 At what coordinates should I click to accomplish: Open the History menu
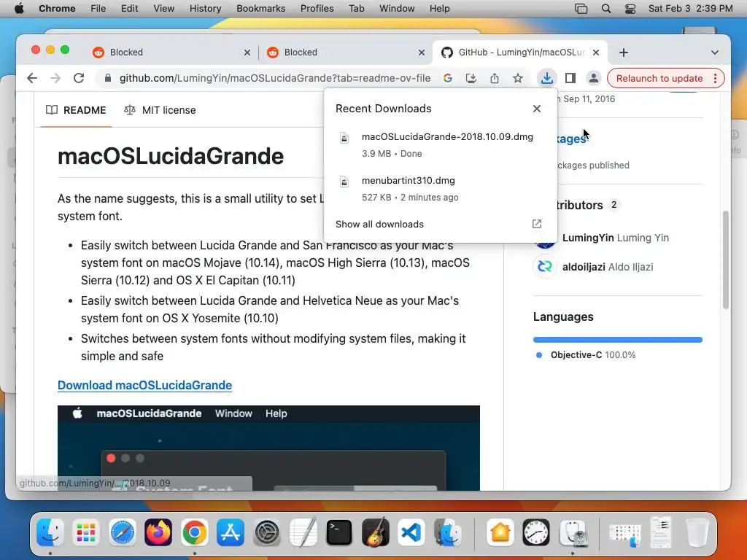pos(205,9)
